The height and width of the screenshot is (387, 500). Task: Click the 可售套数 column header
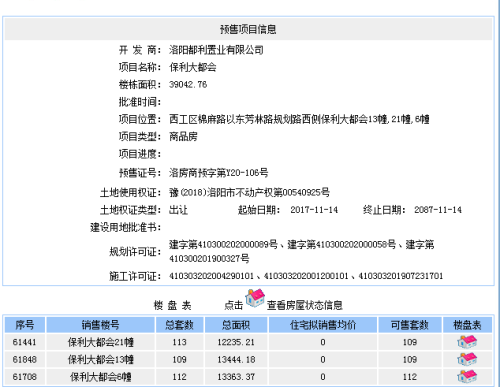(x=410, y=325)
